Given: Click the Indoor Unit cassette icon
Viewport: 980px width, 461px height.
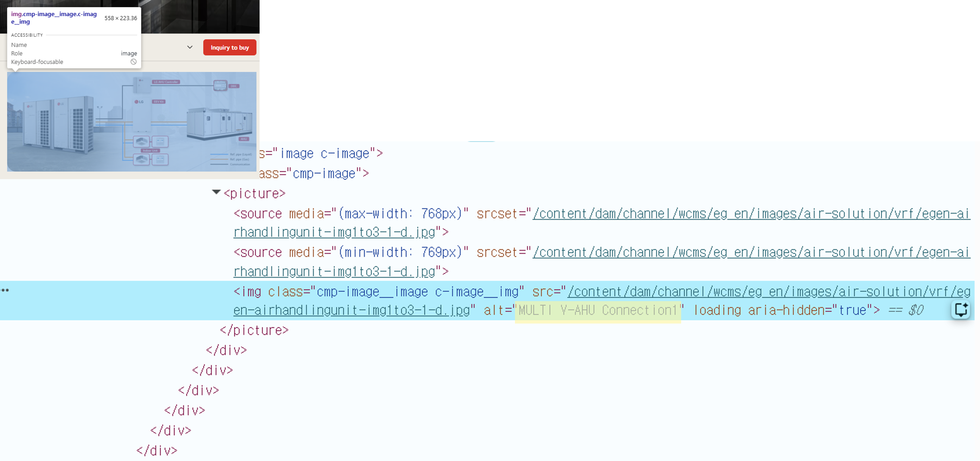Looking at the screenshot, I should 142,142.
